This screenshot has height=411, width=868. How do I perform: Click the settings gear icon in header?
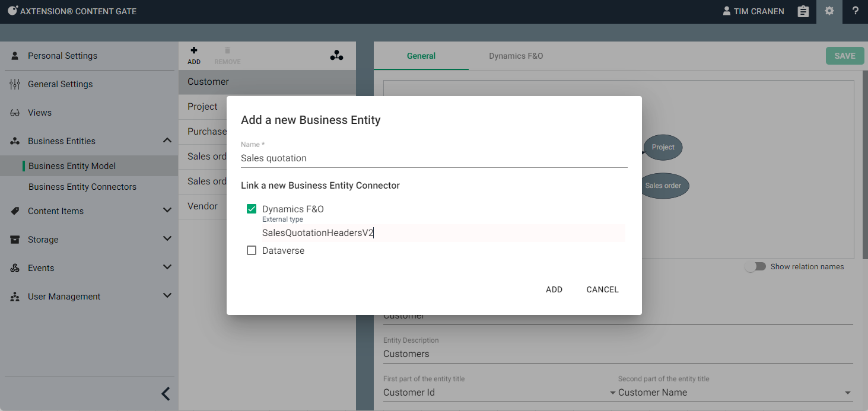pos(829,11)
